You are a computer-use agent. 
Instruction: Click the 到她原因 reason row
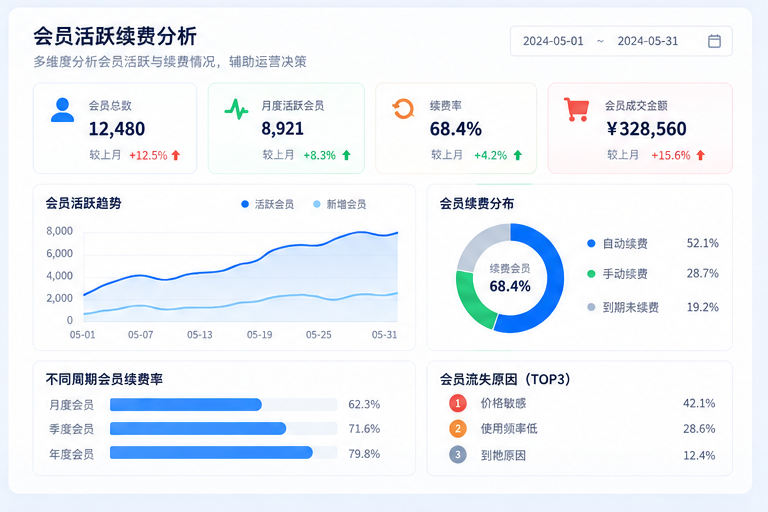pos(582,455)
